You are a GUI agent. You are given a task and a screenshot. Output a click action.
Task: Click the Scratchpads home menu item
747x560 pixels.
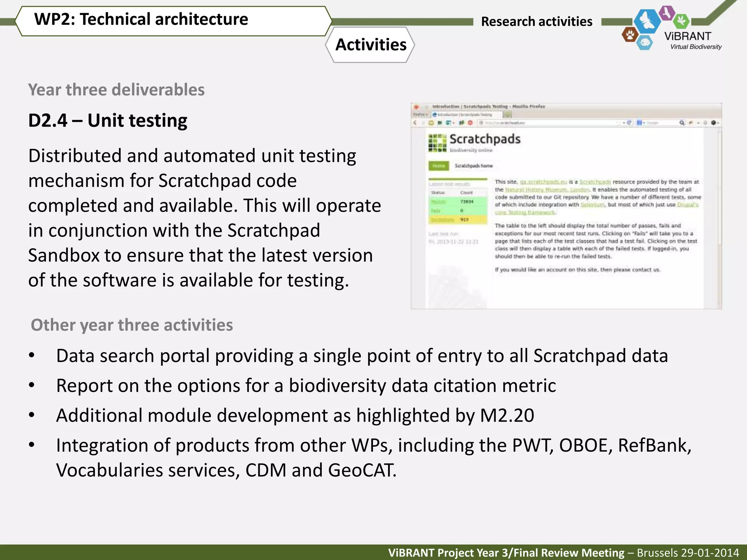click(x=473, y=166)
